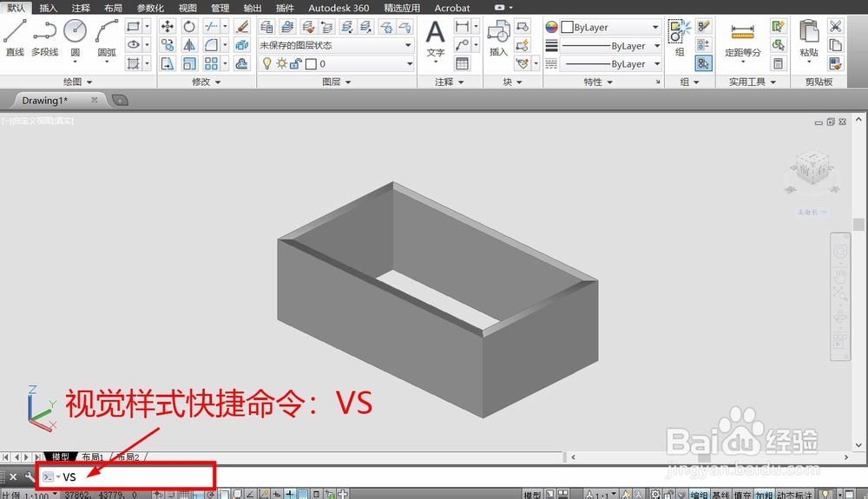Click the Insert block (插入) button

(498, 37)
